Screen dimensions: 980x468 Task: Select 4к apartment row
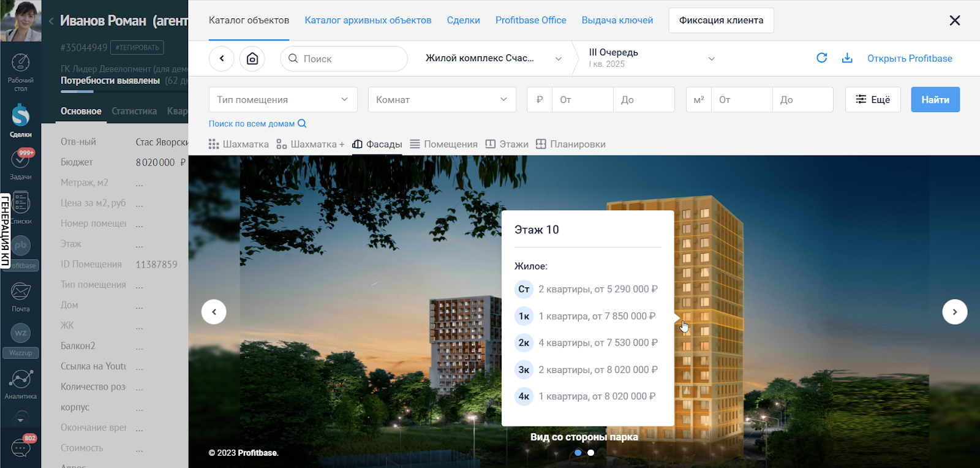tap(587, 396)
